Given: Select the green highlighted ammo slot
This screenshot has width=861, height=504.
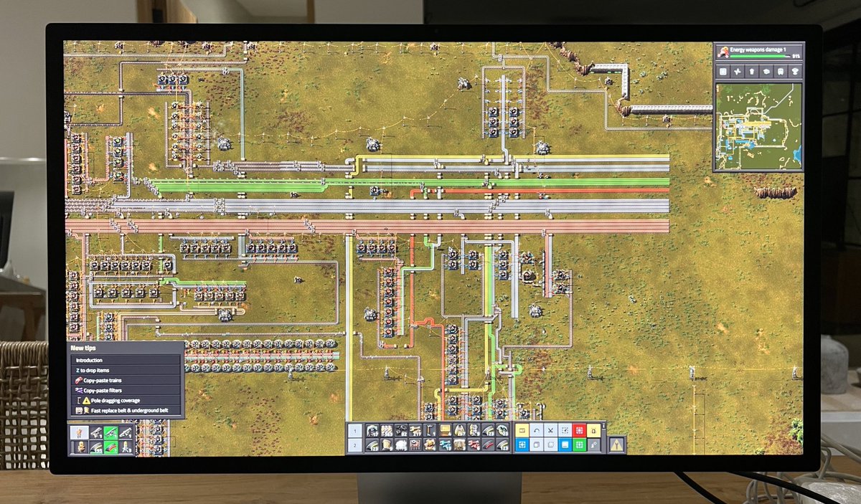Looking at the screenshot, I should click(110, 447).
